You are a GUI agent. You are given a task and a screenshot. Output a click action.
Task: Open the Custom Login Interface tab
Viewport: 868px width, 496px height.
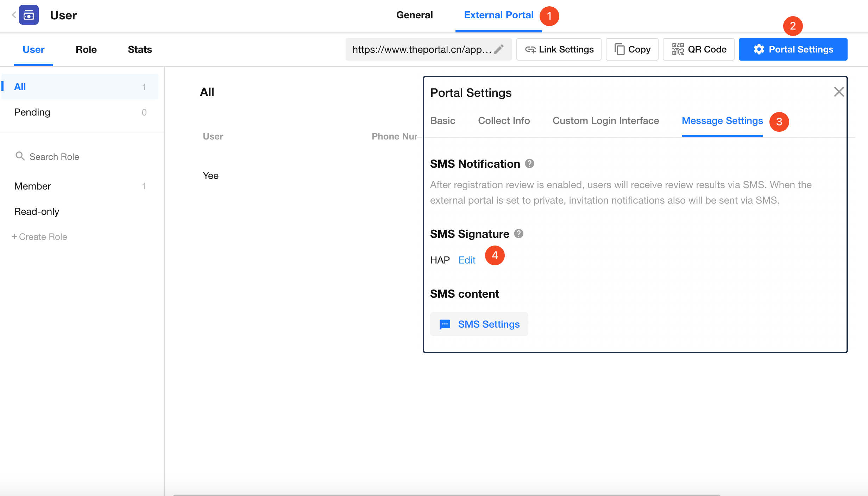pyautogui.click(x=605, y=121)
